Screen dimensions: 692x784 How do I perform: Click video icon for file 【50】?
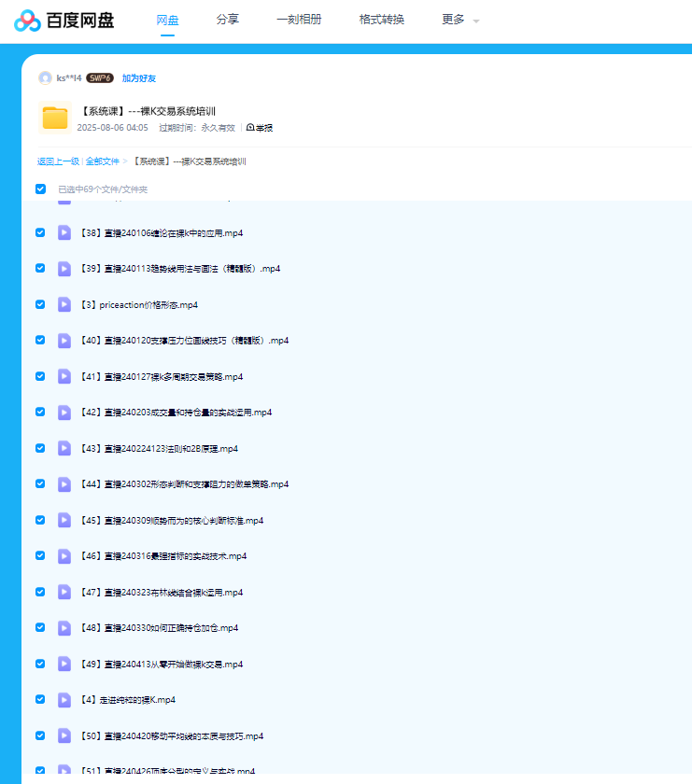pyautogui.click(x=64, y=736)
